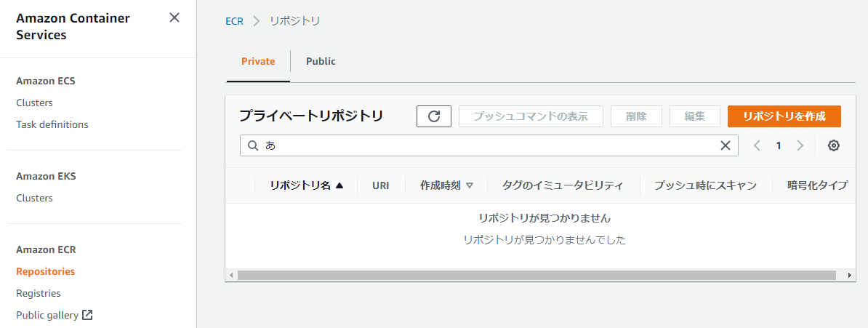
Task: Click プッシュコマンドの表示 button
Action: click(x=531, y=116)
